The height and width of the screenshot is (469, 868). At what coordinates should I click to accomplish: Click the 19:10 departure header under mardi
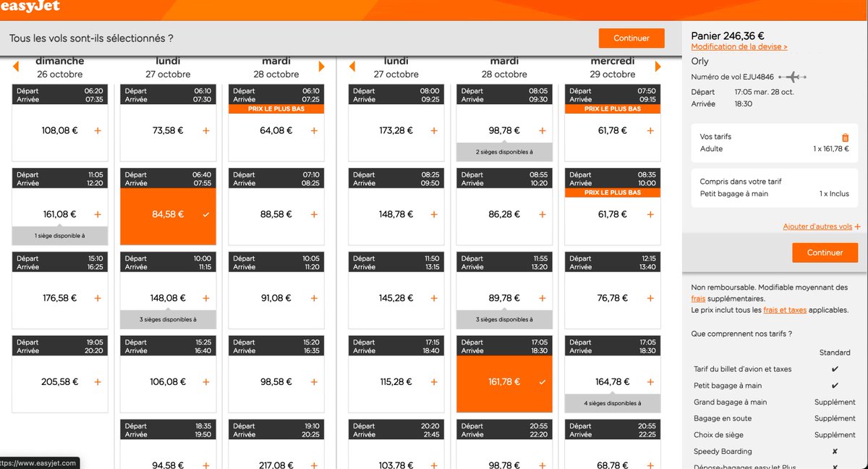tap(276, 431)
